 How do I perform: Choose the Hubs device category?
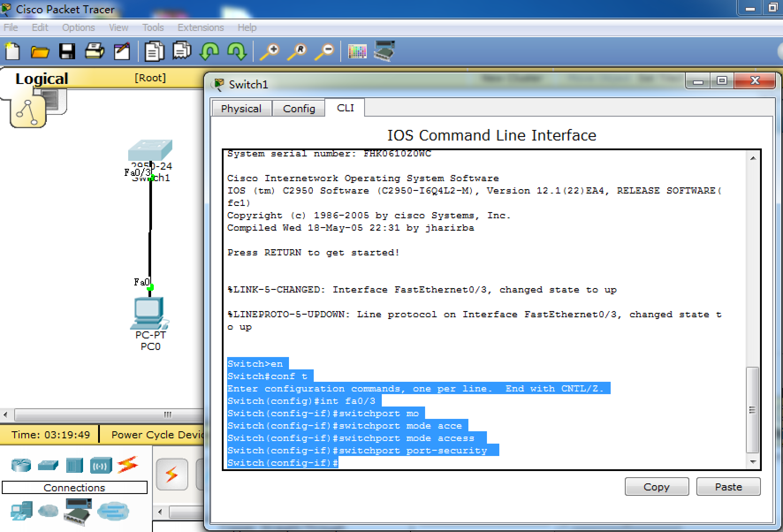coord(74,465)
